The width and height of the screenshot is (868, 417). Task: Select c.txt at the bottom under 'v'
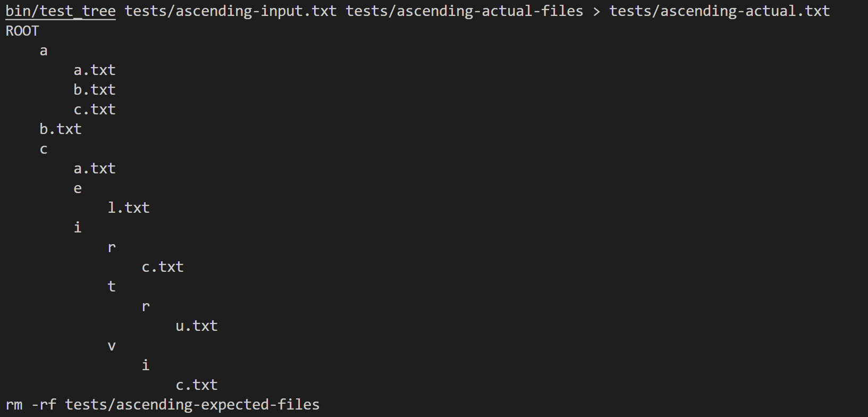click(197, 385)
